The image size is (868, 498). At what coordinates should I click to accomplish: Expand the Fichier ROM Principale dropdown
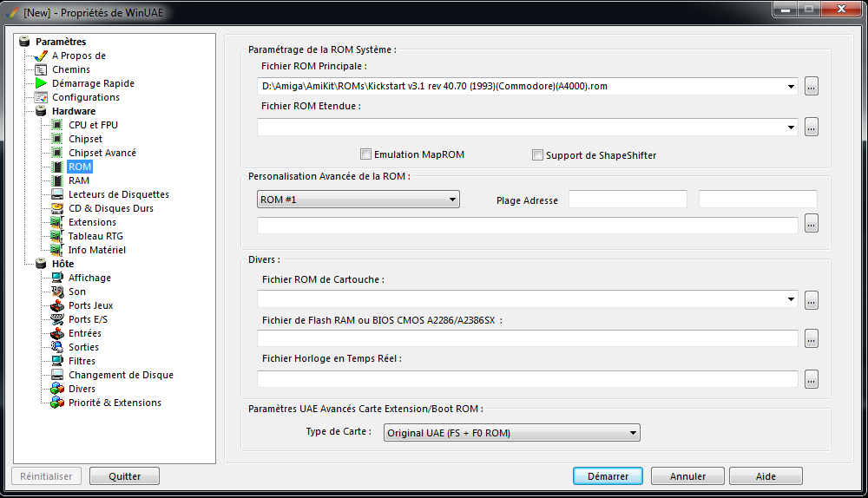click(x=791, y=86)
